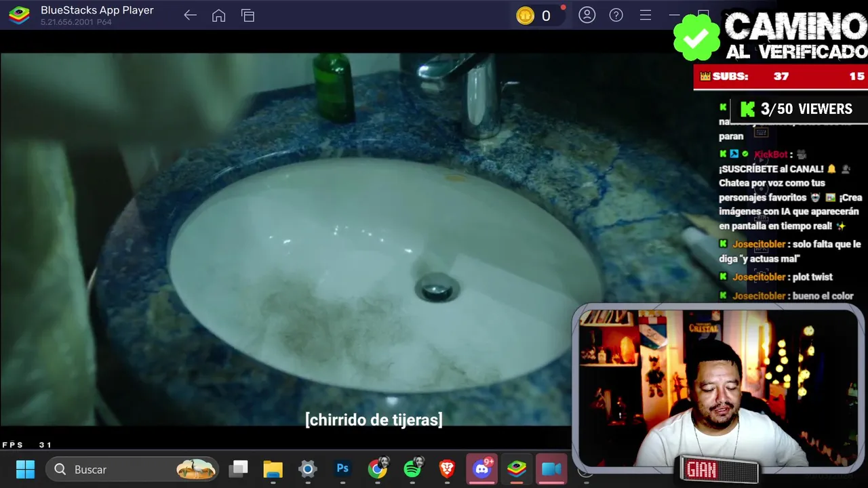
Task: Open the BlueStacks multi-instance recent apps icon
Action: click(248, 16)
